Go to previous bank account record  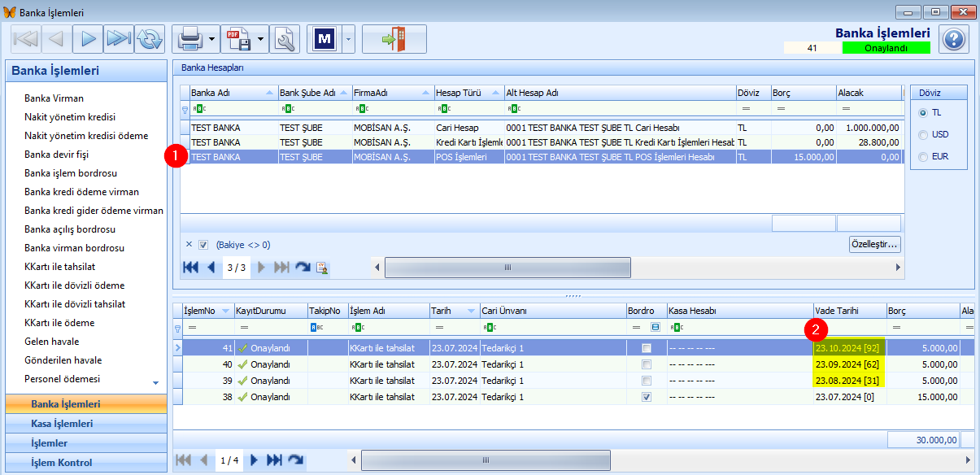click(211, 267)
